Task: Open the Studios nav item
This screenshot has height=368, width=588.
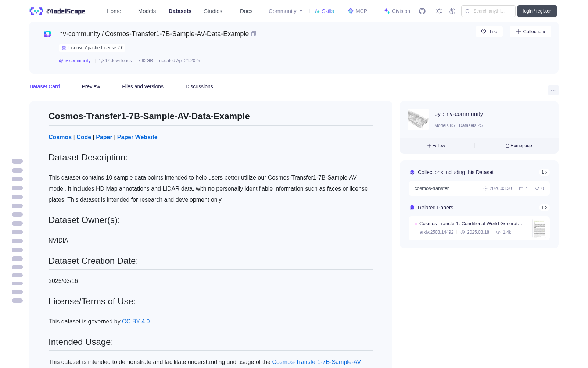Action: (213, 11)
